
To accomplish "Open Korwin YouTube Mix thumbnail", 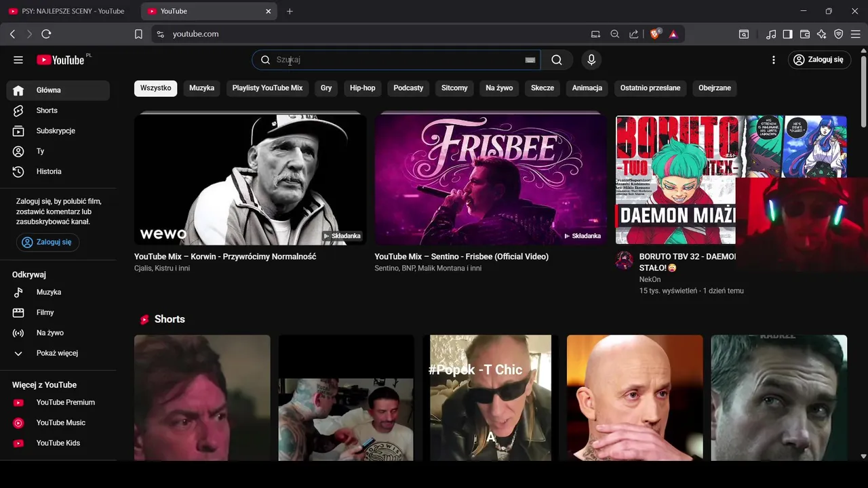I will [250, 179].
